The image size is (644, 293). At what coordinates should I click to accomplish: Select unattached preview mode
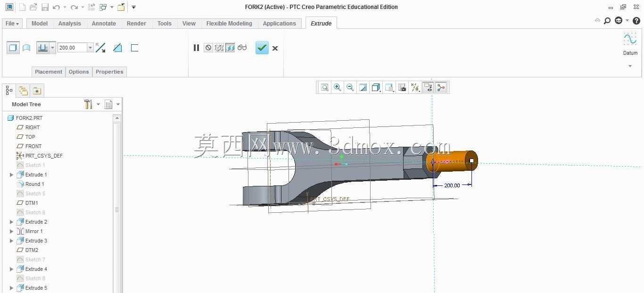219,48
